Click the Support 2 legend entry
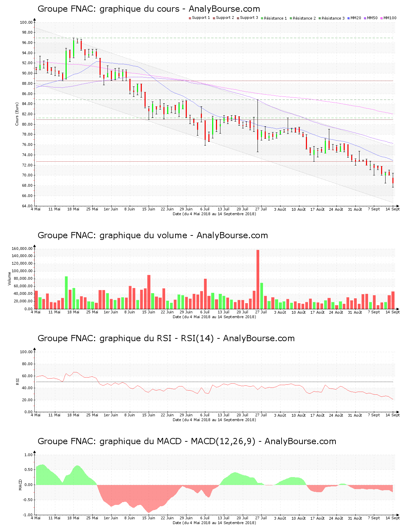The image size is (412, 532). pos(223,18)
